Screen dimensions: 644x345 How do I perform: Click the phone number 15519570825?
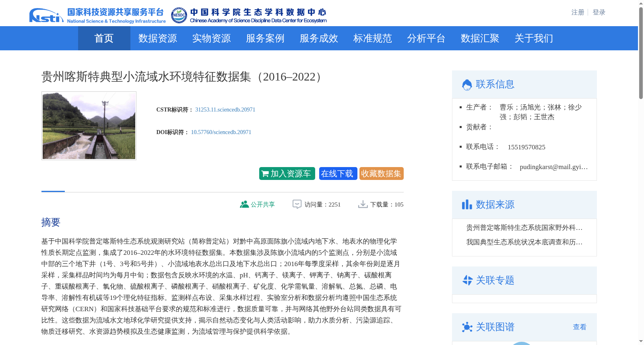coord(526,147)
